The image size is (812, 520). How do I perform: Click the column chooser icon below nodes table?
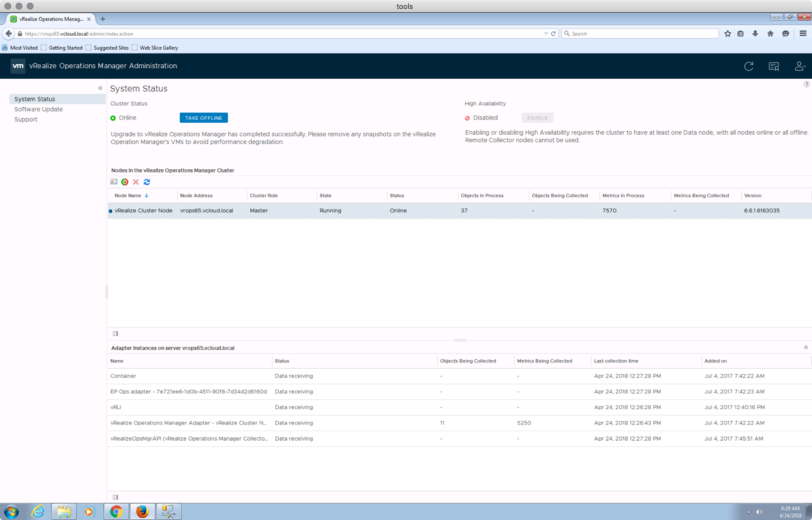click(x=116, y=333)
